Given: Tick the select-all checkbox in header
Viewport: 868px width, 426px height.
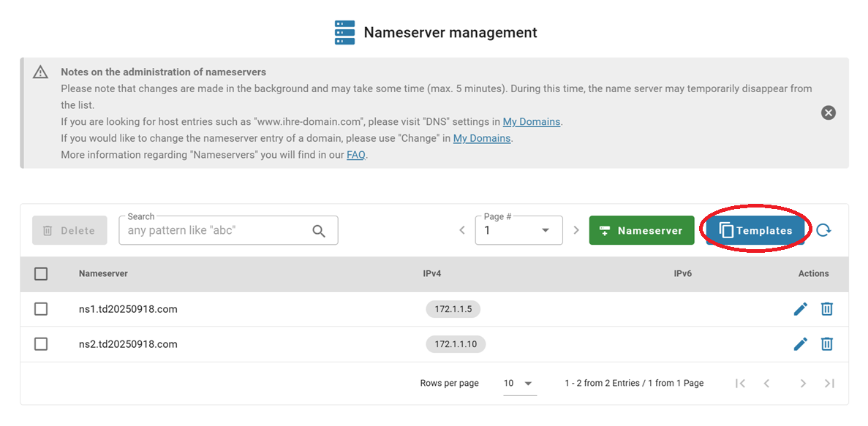Looking at the screenshot, I should (x=41, y=274).
